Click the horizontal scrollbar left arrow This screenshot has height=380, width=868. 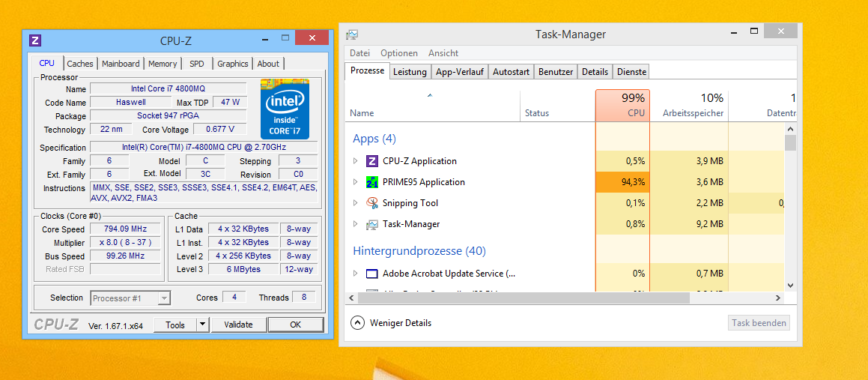tap(351, 298)
